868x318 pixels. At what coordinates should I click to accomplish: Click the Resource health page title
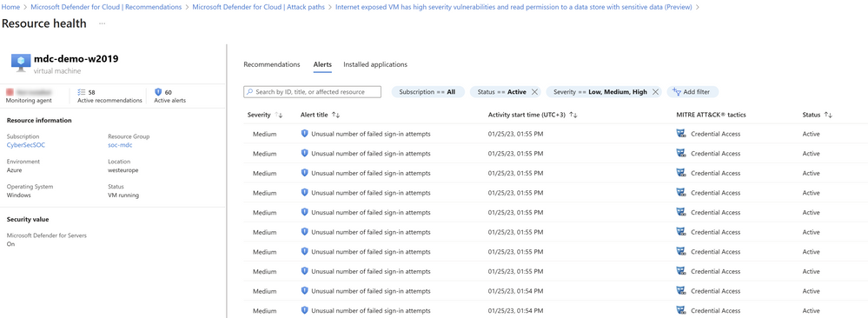[44, 23]
